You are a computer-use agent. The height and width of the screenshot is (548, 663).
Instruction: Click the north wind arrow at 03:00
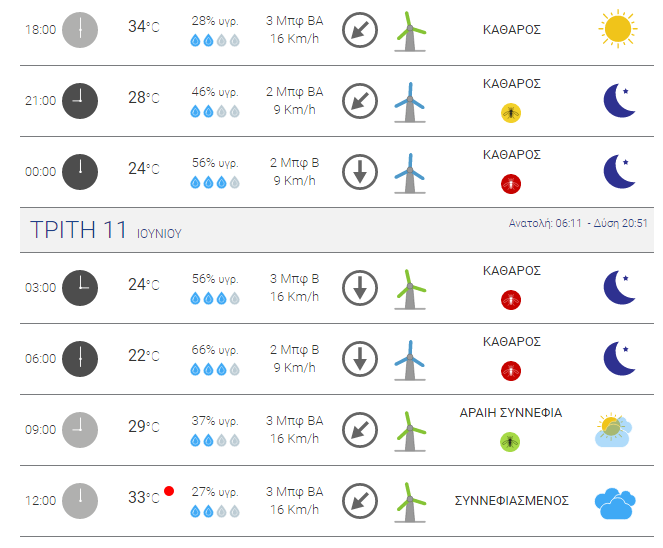tap(360, 288)
